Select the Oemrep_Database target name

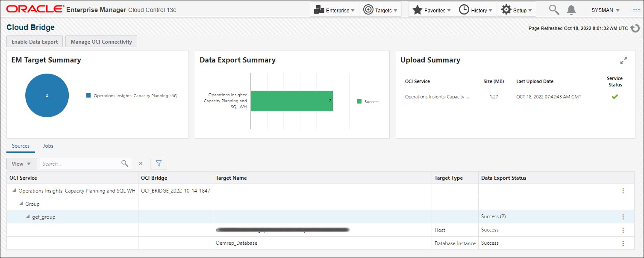click(x=237, y=243)
